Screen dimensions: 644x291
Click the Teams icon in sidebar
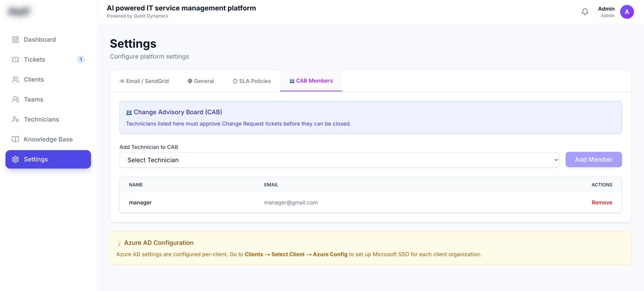tap(15, 99)
